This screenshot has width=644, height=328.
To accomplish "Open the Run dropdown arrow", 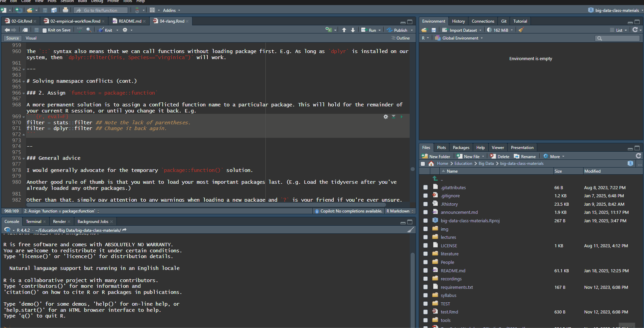I will point(380,30).
